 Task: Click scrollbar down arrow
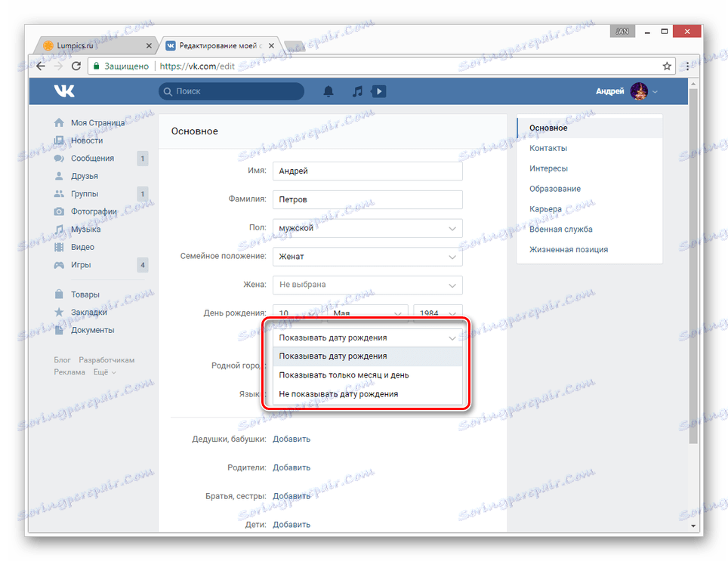693,526
